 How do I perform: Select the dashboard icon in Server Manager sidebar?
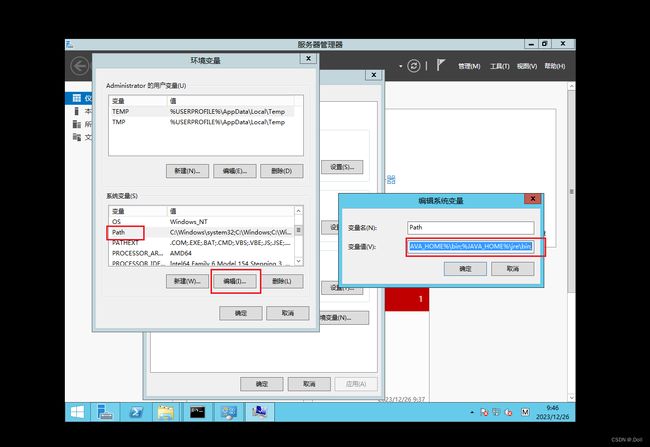click(x=77, y=98)
